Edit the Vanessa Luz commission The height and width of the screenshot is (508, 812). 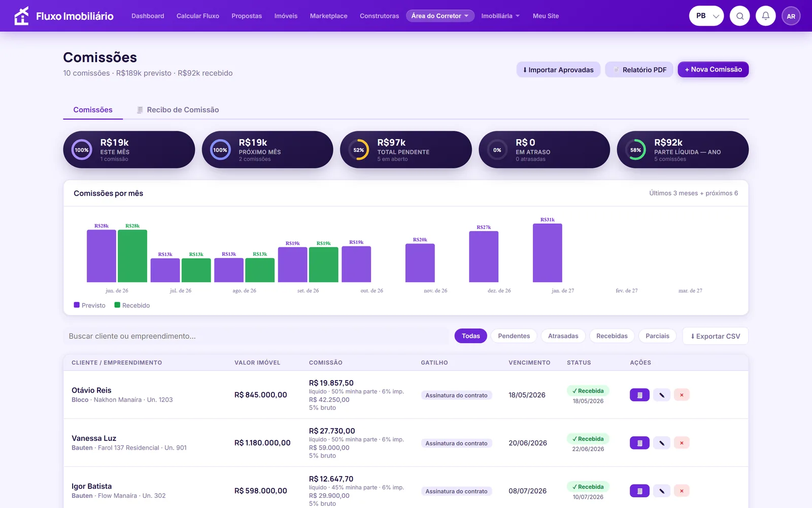click(662, 443)
